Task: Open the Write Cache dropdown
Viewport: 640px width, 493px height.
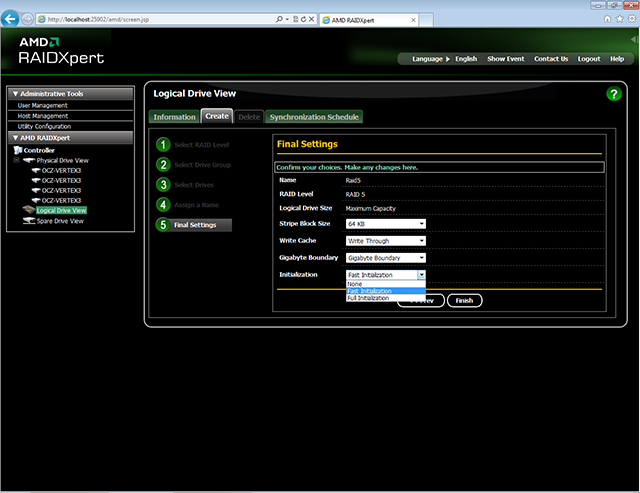Action: pos(386,241)
